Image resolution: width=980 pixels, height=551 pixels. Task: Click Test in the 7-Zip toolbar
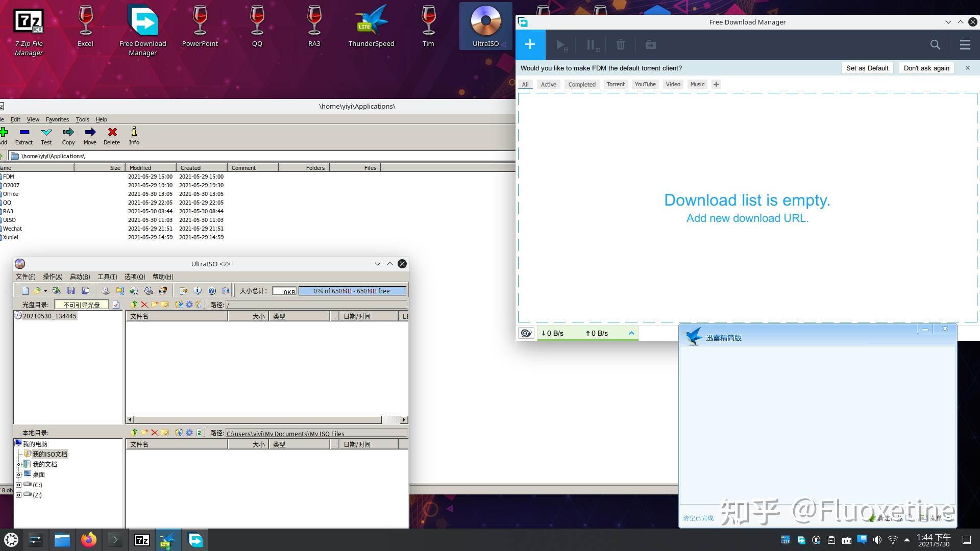point(46,136)
